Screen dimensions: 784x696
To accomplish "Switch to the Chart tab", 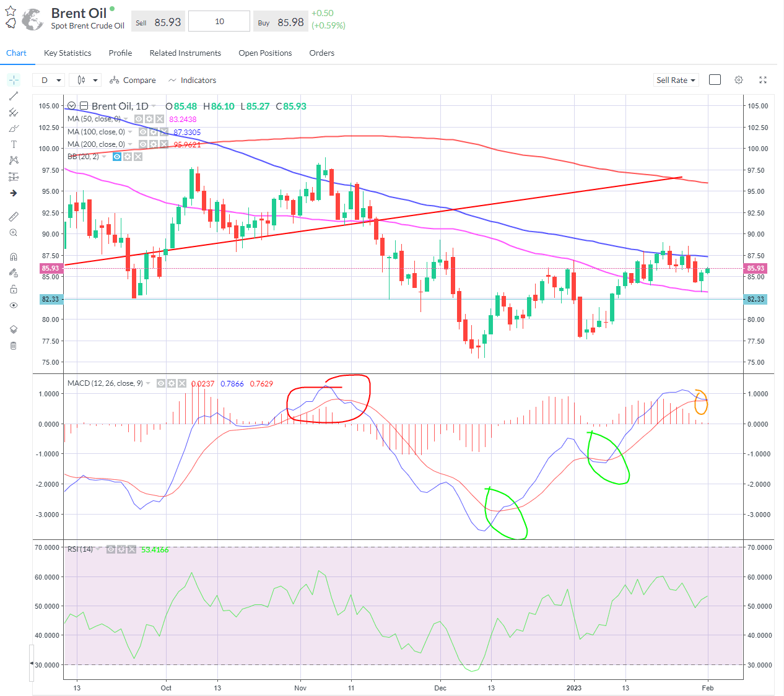I will click(x=16, y=53).
